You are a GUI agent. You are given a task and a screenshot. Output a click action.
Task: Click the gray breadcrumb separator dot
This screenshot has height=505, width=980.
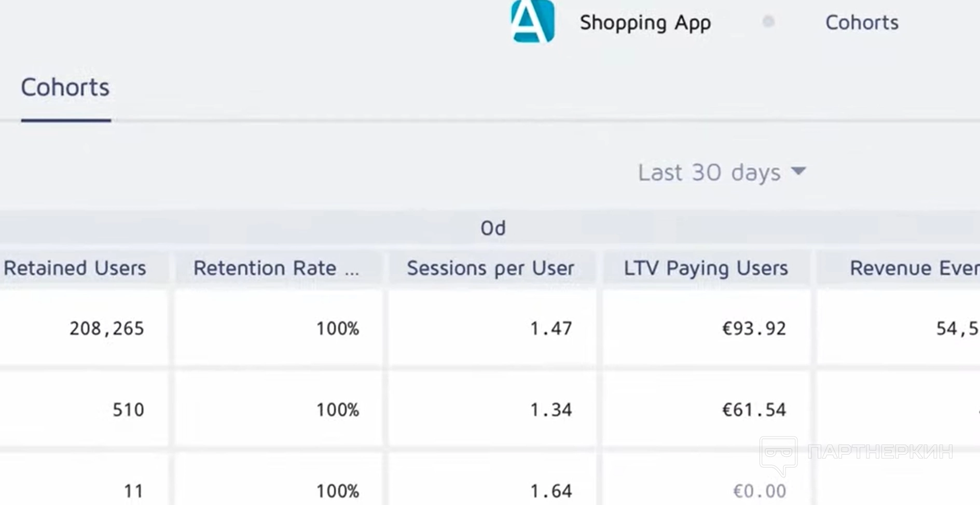(x=768, y=22)
